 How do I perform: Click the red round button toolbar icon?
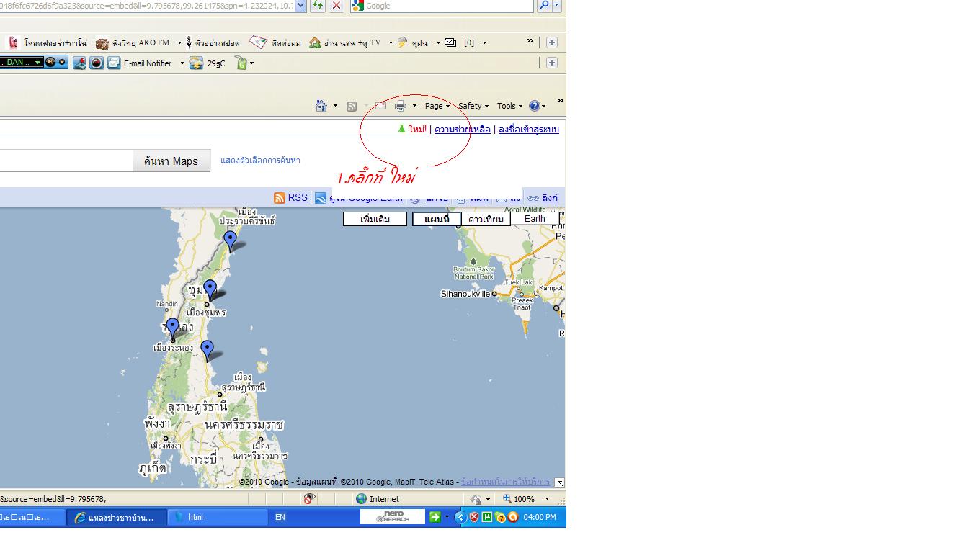pos(97,63)
